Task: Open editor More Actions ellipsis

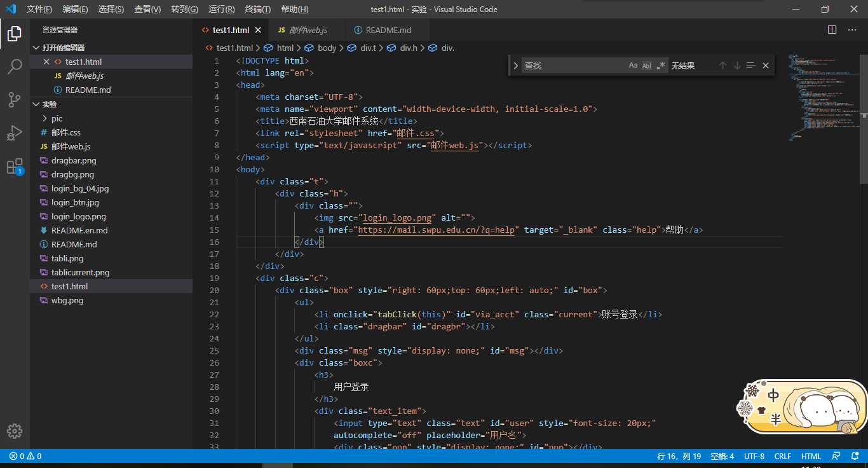Action: [853, 30]
